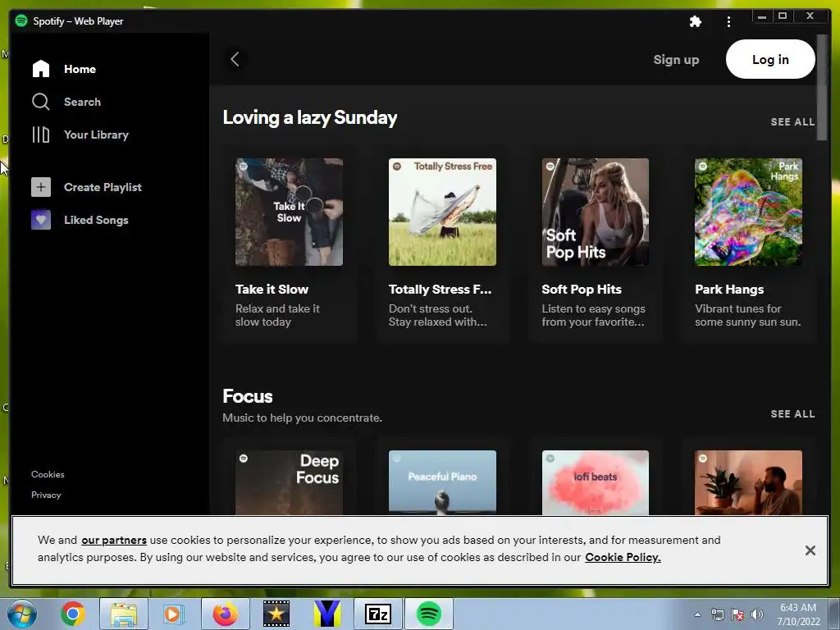Open the Peaceful Piano playlist cover
Image resolution: width=840 pixels, height=630 pixels.
[442, 482]
